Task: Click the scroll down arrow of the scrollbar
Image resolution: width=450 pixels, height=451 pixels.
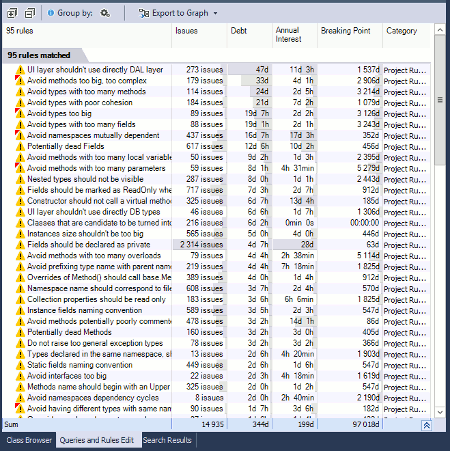Action: 440,412
